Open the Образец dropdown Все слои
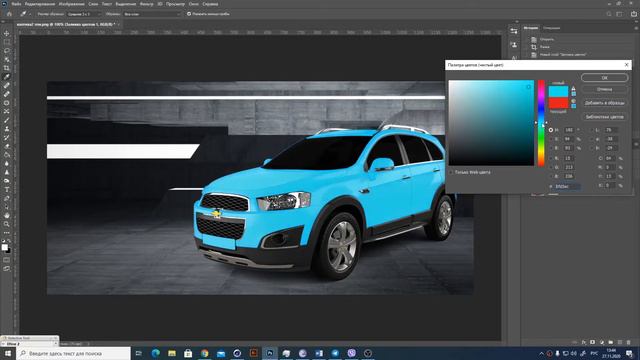Viewport: 640px width, 360px height. [x=152, y=14]
